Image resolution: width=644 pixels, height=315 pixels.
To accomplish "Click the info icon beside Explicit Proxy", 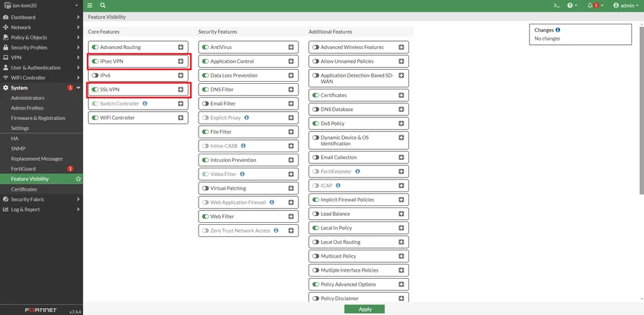I will (x=246, y=118).
